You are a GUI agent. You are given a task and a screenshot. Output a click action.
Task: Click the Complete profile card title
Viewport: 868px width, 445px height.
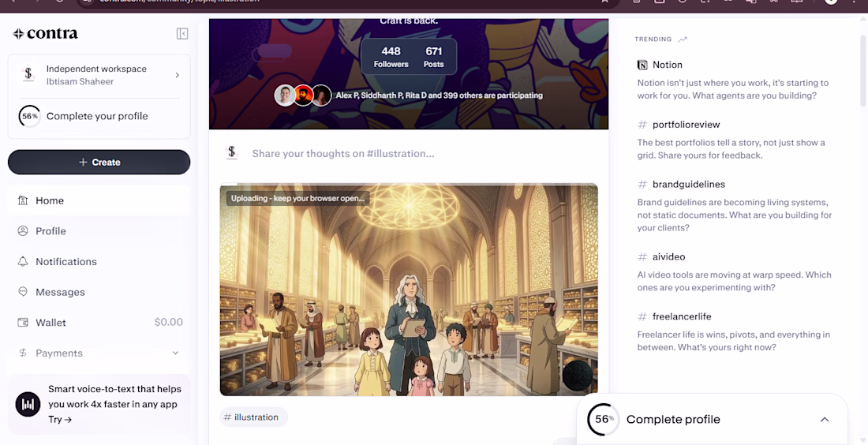pyautogui.click(x=673, y=420)
